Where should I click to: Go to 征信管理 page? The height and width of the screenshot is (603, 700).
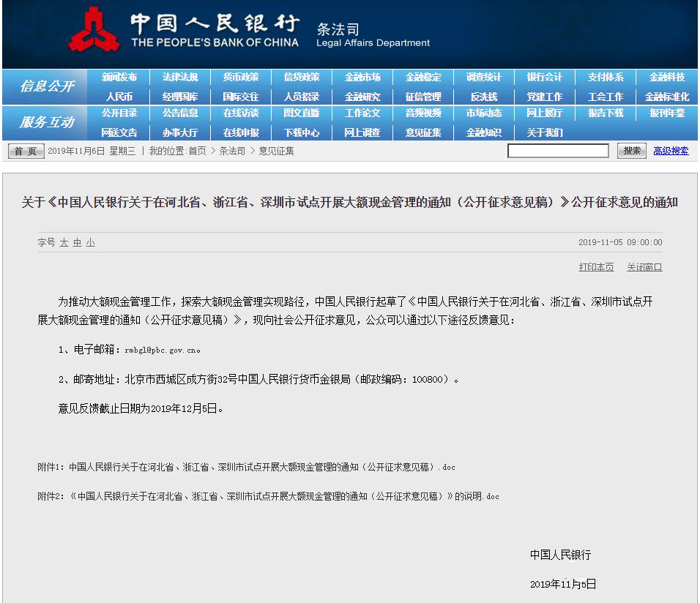tap(422, 97)
